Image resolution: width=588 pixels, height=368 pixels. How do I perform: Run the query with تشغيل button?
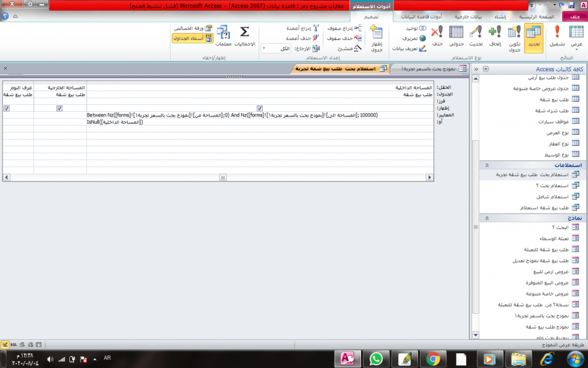557,37
